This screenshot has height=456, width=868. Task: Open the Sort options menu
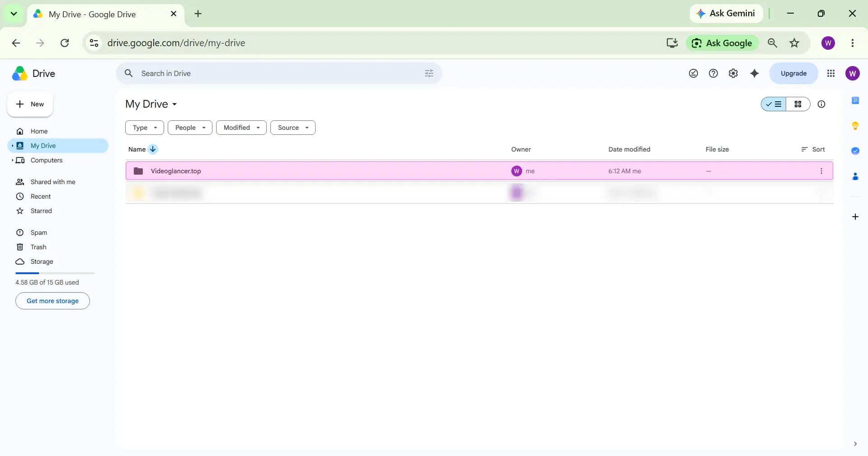(813, 149)
